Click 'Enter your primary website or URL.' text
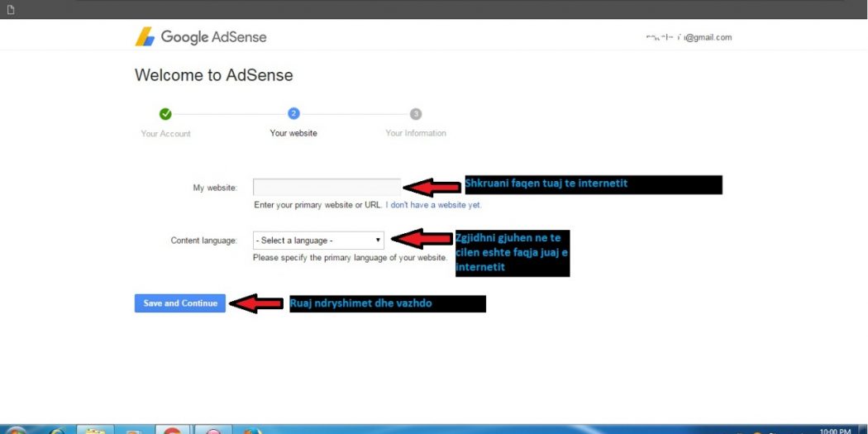The width and height of the screenshot is (868, 434). [x=318, y=205]
